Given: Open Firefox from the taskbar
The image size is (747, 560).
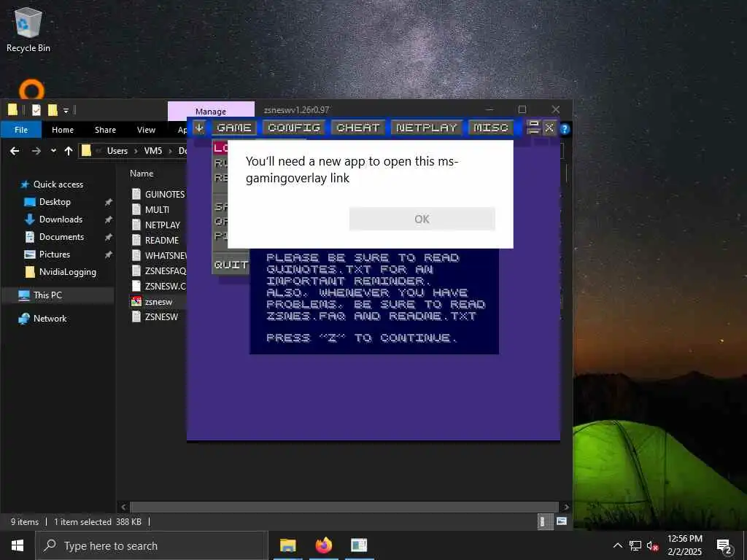Looking at the screenshot, I should tap(323, 545).
